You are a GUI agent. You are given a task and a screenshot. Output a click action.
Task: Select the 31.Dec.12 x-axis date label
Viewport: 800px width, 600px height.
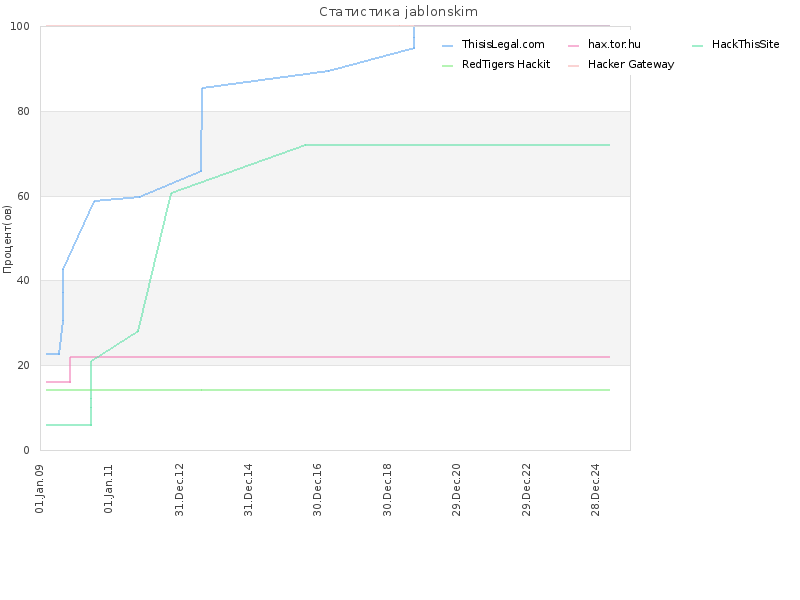(x=179, y=490)
